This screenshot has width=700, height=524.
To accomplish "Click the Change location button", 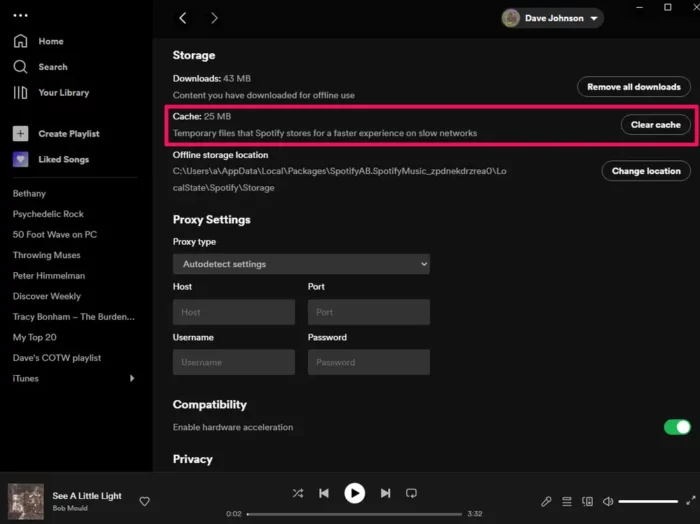I will pyautogui.click(x=646, y=171).
